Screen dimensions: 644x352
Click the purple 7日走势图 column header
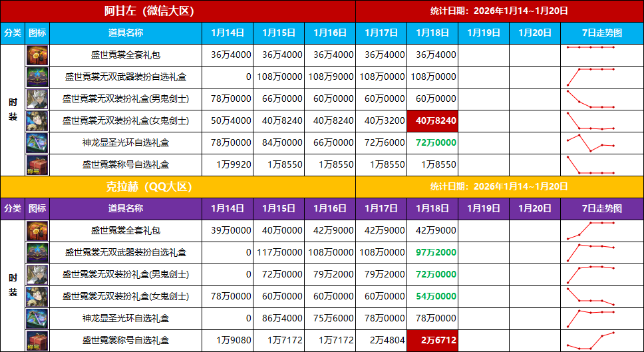click(602, 209)
